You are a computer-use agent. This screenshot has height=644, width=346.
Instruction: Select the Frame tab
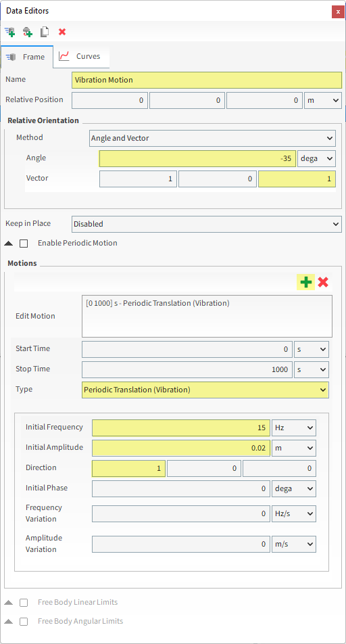pos(27,57)
